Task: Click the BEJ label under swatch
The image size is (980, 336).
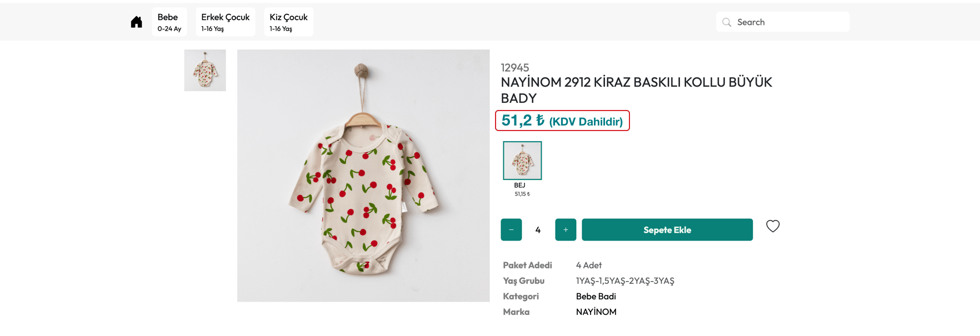Action: click(519, 185)
